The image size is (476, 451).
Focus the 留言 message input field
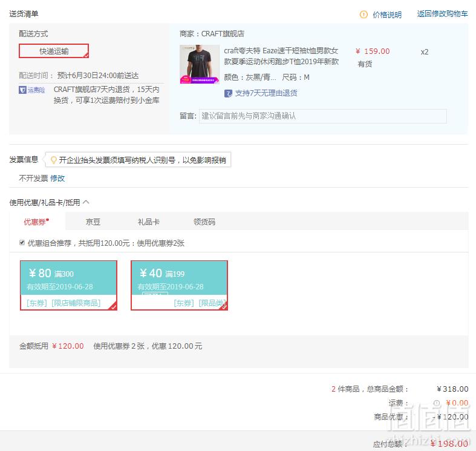(x=323, y=116)
